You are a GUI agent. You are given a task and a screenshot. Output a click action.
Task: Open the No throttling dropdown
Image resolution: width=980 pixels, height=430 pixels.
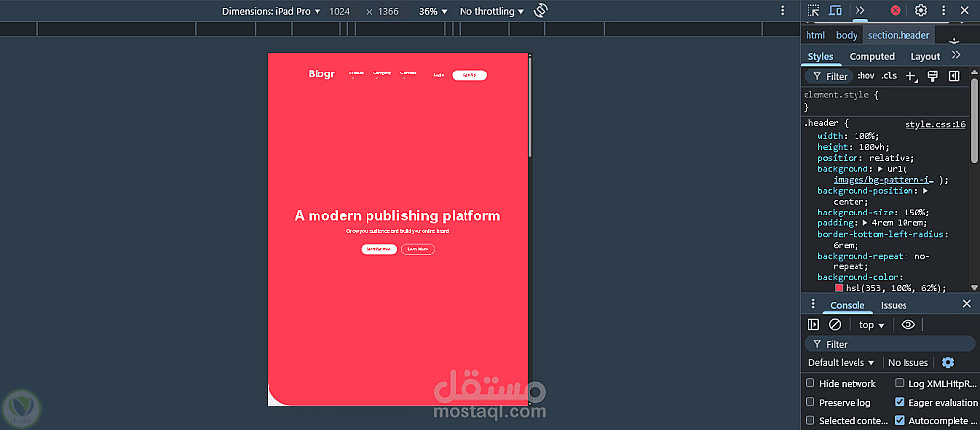[x=492, y=11]
